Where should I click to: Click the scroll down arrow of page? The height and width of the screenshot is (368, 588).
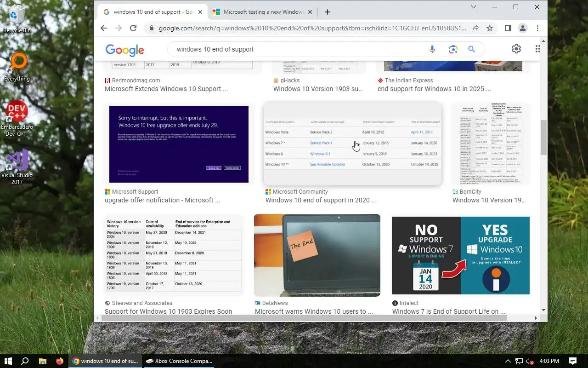[544, 310]
